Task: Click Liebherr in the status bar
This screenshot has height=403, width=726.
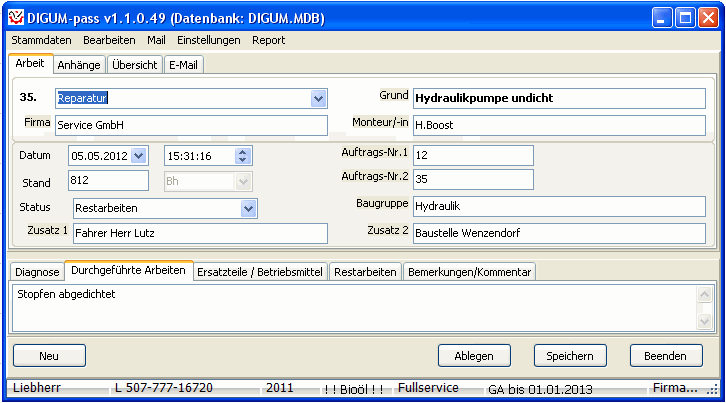Action: pyautogui.click(x=37, y=388)
